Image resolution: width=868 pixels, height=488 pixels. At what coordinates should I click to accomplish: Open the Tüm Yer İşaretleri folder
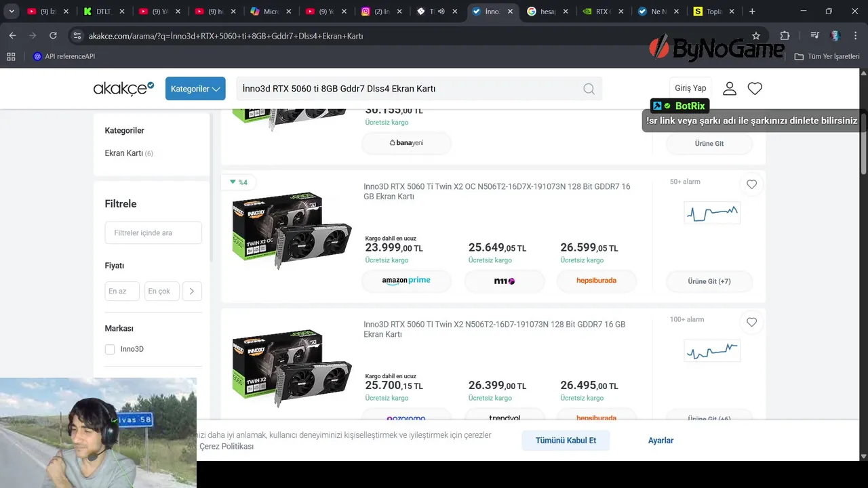click(827, 56)
